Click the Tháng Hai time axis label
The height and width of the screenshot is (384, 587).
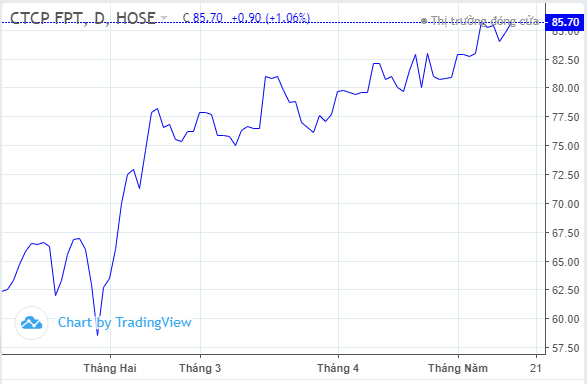tap(110, 368)
